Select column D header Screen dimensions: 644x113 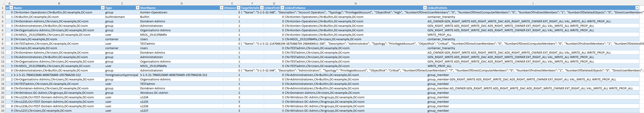pos(182,4)
